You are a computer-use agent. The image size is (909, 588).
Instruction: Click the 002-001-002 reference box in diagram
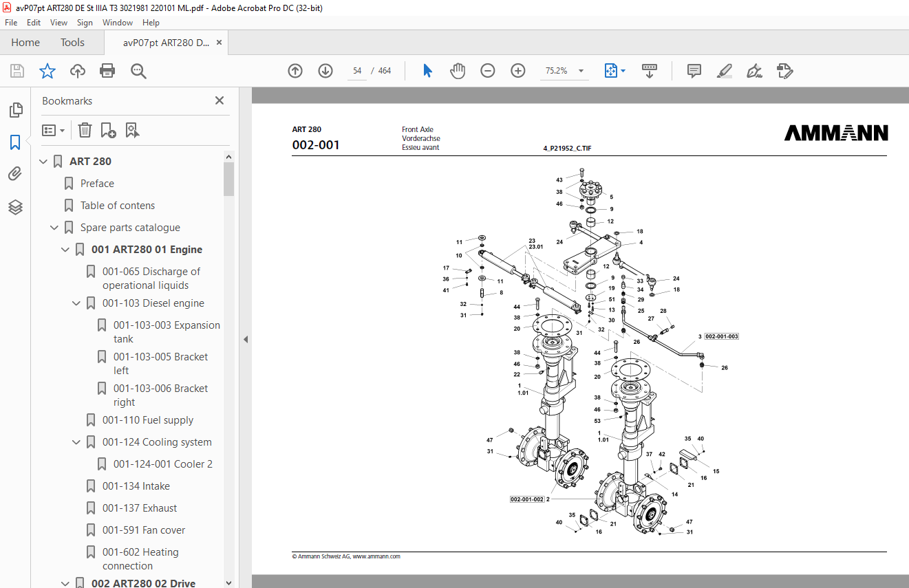[527, 499]
